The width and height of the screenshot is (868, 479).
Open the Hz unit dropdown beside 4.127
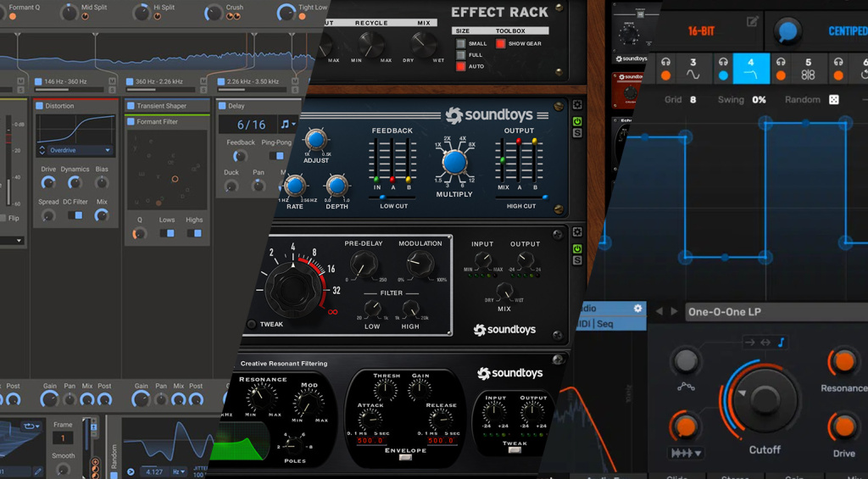178,472
